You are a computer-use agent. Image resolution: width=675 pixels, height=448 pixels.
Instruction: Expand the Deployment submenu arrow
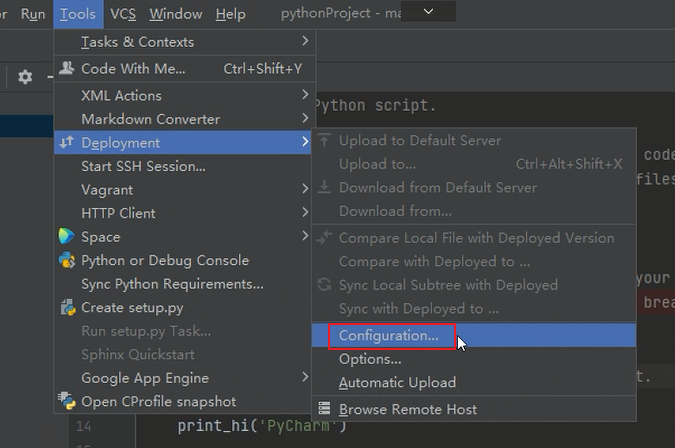click(305, 142)
